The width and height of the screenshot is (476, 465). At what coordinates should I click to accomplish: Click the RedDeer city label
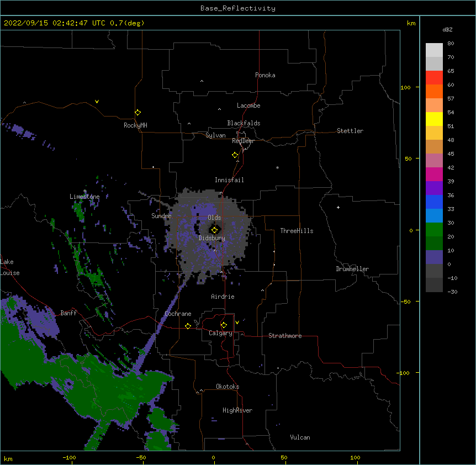pyautogui.click(x=243, y=141)
